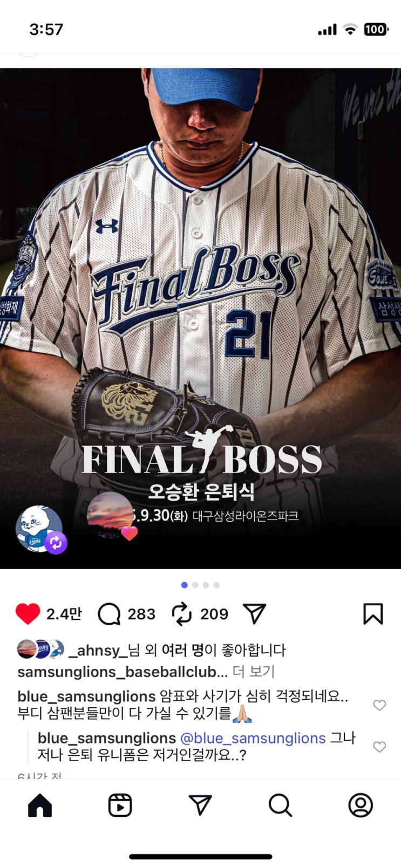
Task: Open direct messages in bottom bar
Action: tap(200, 805)
